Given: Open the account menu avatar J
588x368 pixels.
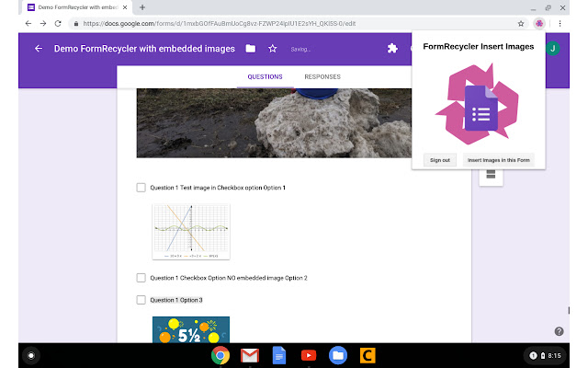Looking at the screenshot, I should [553, 49].
